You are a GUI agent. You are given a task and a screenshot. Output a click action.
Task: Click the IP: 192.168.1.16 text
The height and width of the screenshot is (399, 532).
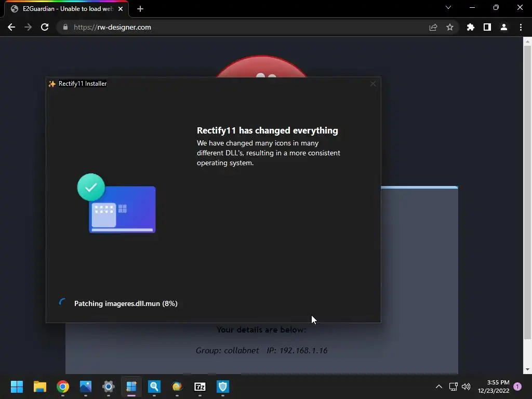297,351
